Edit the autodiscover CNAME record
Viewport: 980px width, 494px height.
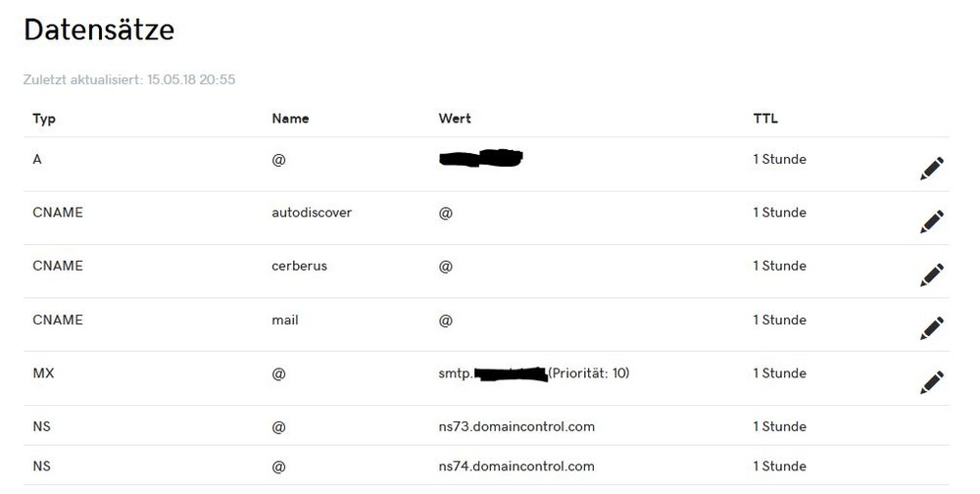[x=932, y=222]
